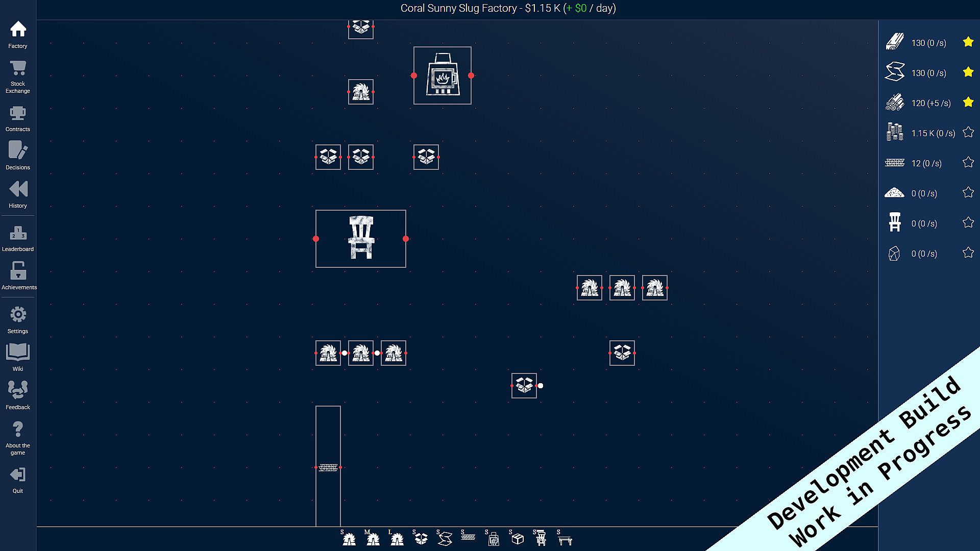
Task: Pick the small conveyor belt build tool
Action: click(468, 536)
